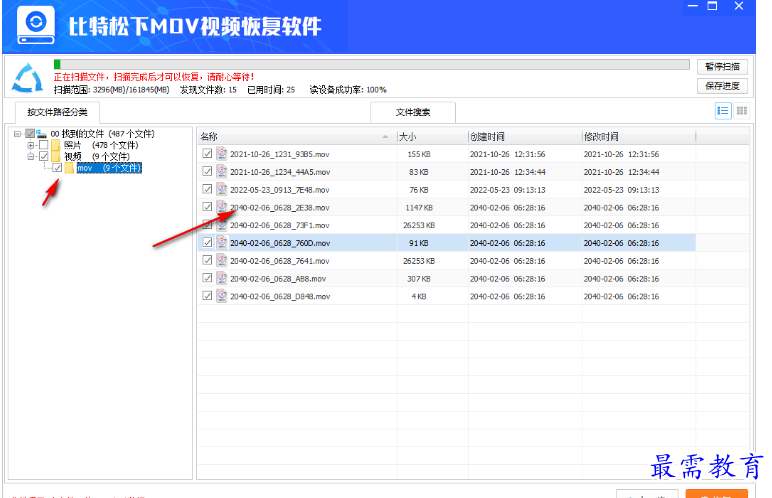Click the blue recycle-style scan status icon
Viewport: 772px width, 498px height.
(28, 77)
